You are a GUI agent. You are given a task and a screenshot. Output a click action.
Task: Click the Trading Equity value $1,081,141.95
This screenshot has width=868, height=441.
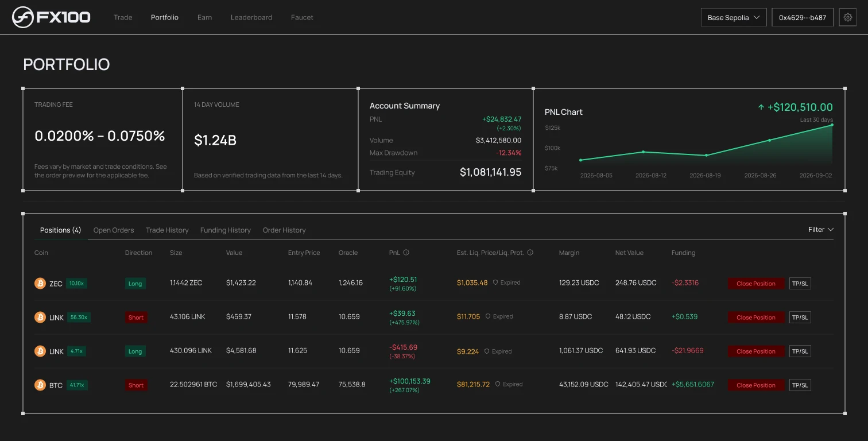tap(490, 172)
